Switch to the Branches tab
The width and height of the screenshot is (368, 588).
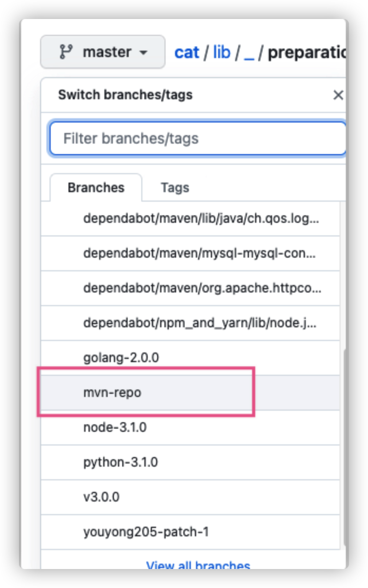coord(96,187)
